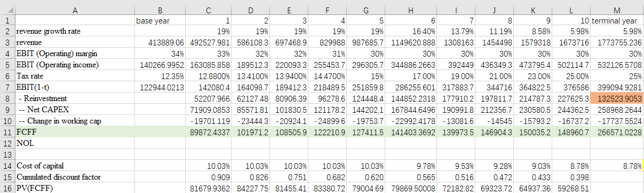Click terminal year EBIT(1-t) 399094.9281
This screenshot has height=193, width=644.
(x=617, y=87)
